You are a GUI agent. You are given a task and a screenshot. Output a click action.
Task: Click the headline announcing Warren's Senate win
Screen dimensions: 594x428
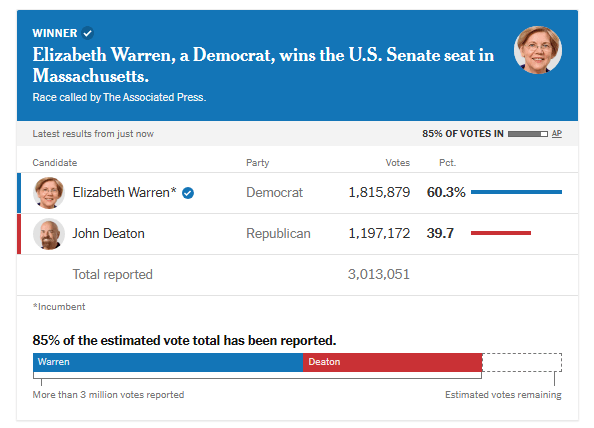[x=263, y=65]
